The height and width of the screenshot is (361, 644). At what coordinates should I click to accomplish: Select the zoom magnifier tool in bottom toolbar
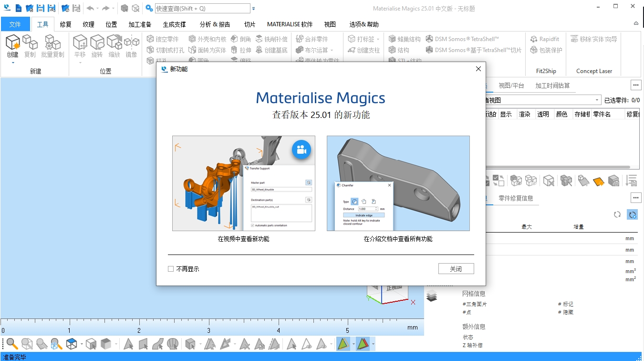point(10,344)
